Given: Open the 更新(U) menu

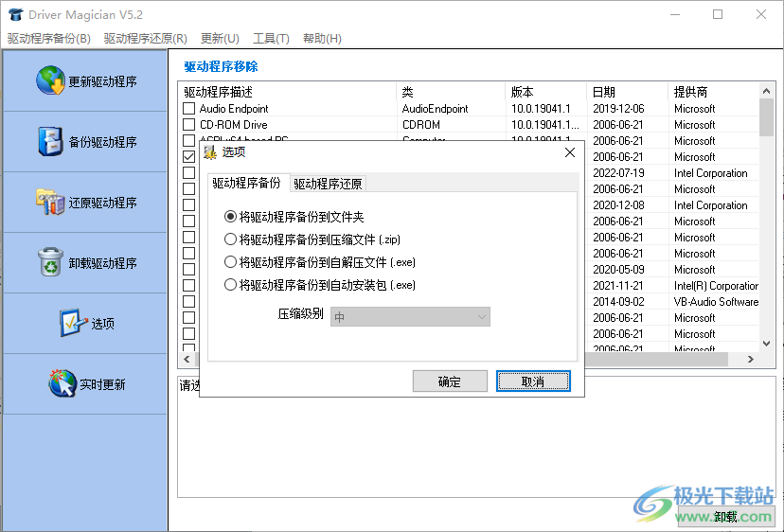Looking at the screenshot, I should coord(220,39).
